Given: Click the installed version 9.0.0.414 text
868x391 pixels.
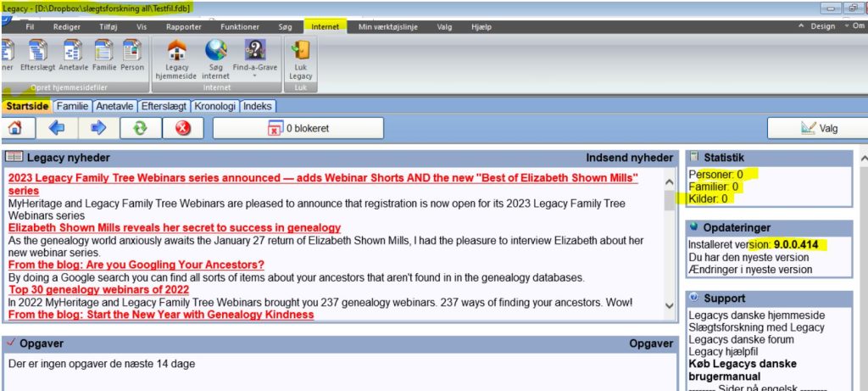Looking at the screenshot, I should [x=753, y=245].
